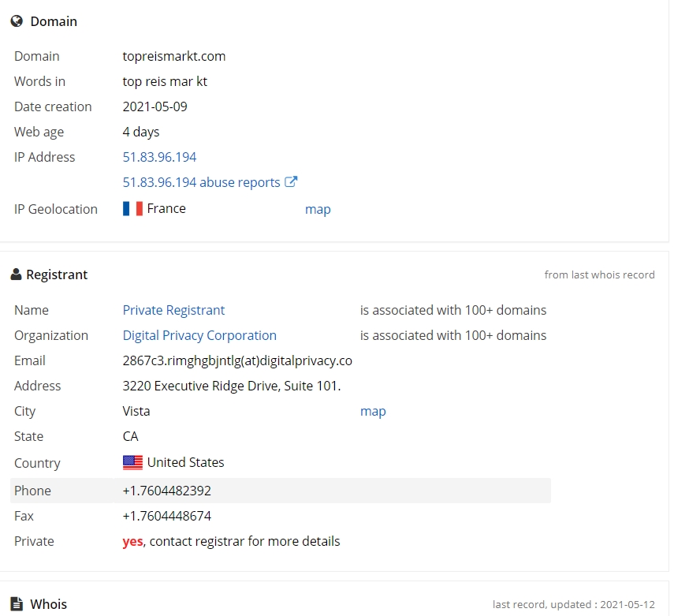This screenshot has width=674, height=616.
Task: Open the map link next to France
Action: point(318,210)
